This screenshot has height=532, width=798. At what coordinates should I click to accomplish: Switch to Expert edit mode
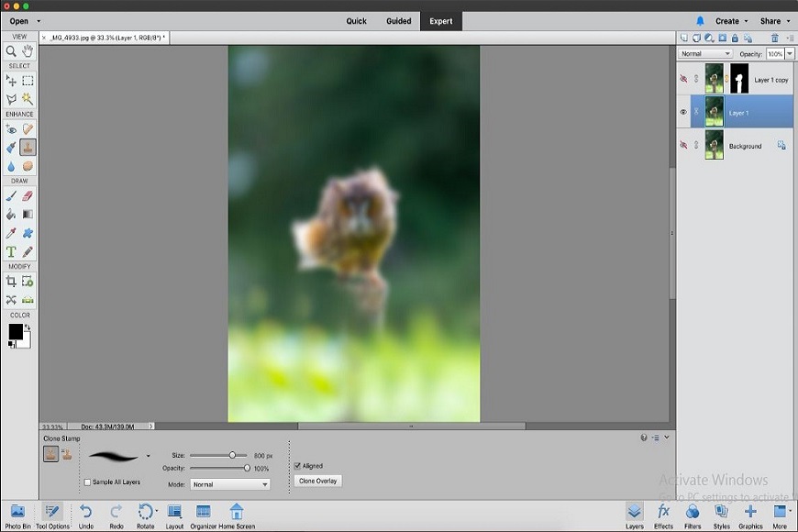click(x=440, y=21)
